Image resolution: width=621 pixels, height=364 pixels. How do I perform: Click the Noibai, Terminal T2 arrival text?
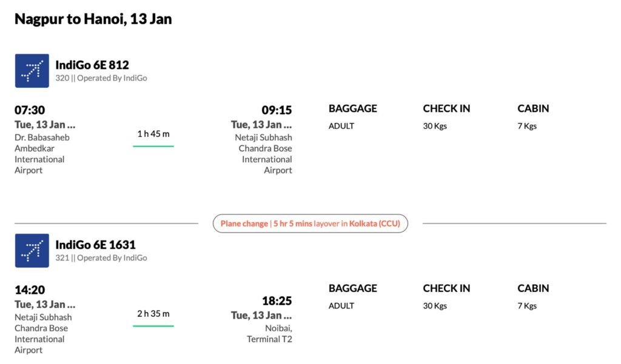[x=269, y=334]
